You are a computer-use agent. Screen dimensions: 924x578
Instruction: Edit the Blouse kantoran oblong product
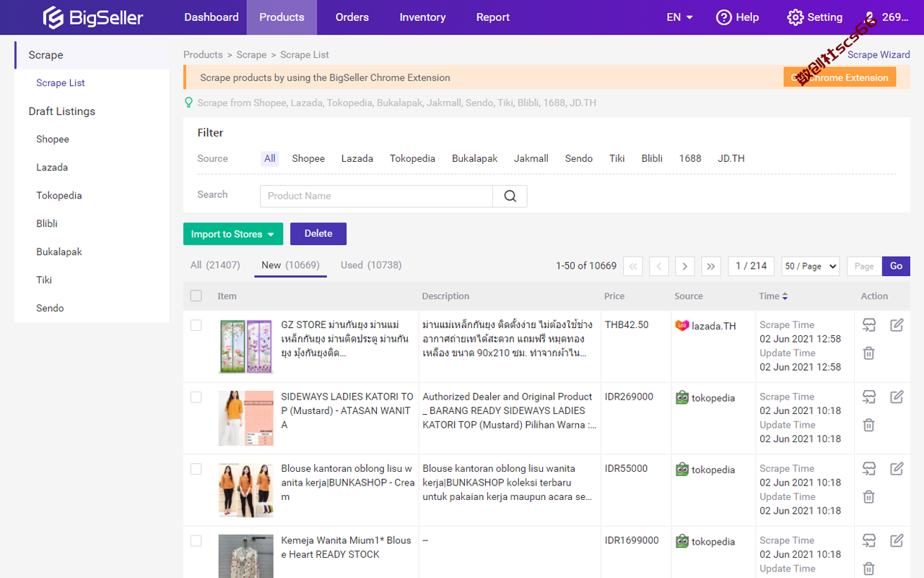pos(897,468)
